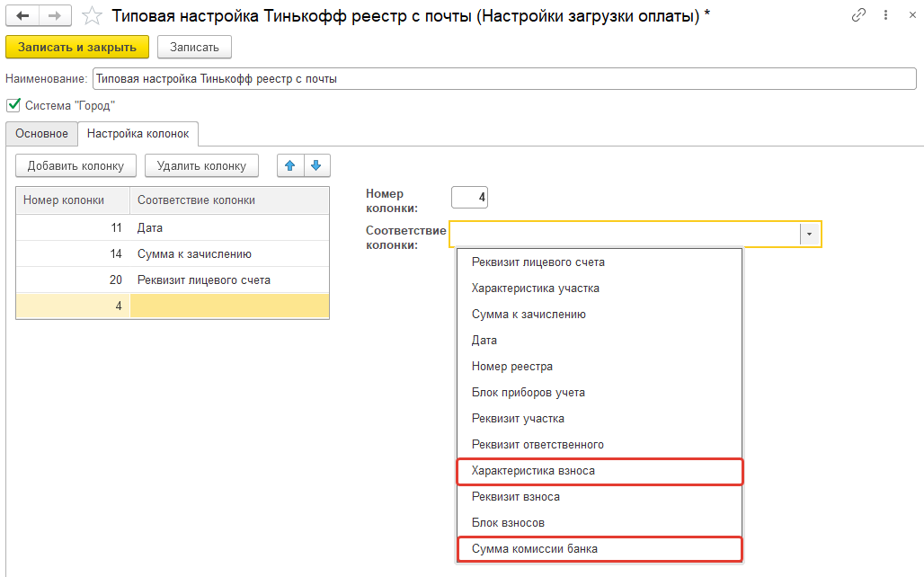Choose Блок приборов учета option
Image resolution: width=924 pixels, height=577 pixels.
(x=600, y=393)
